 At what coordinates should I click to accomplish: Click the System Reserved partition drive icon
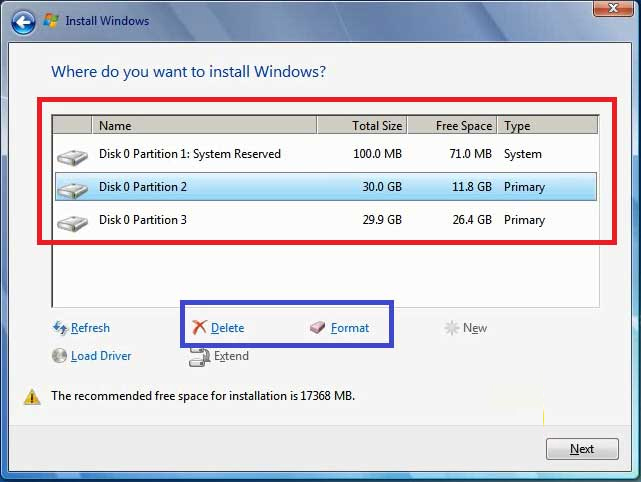click(72, 156)
